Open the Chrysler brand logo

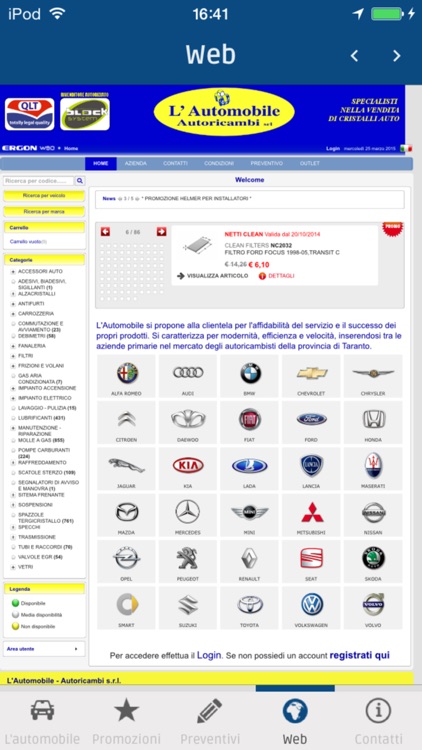point(373,373)
